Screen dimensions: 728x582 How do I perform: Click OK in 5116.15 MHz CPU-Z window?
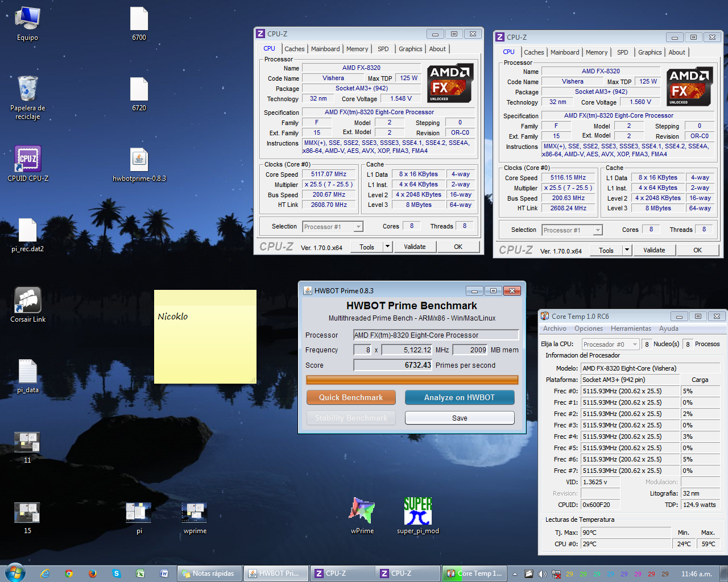pyautogui.click(x=697, y=250)
